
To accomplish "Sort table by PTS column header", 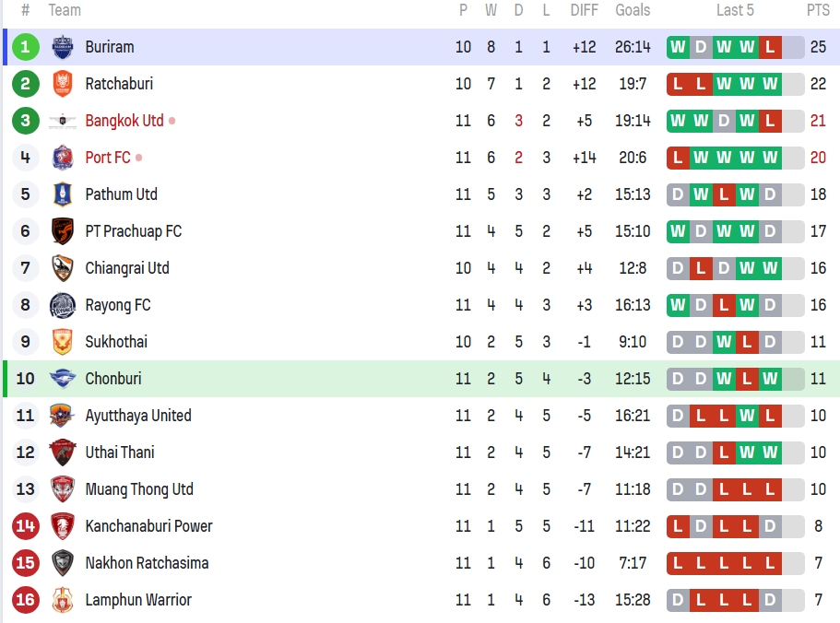I will coord(818,10).
